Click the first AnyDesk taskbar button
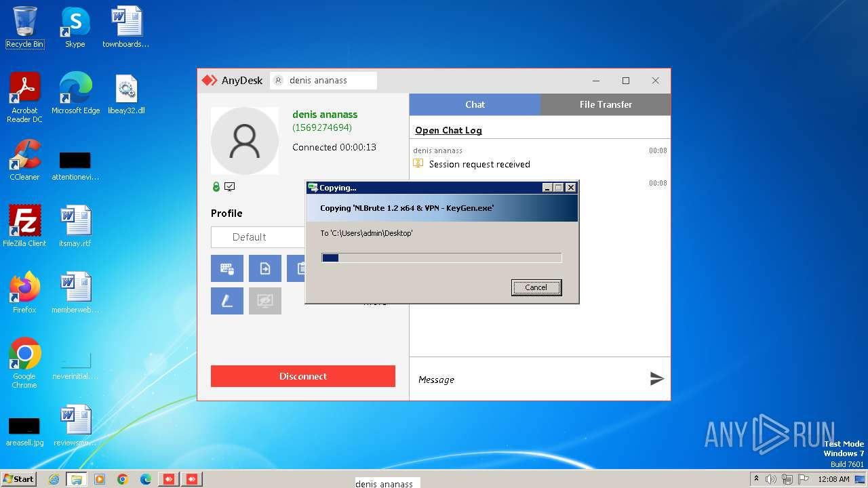The image size is (868, 488). click(169, 479)
